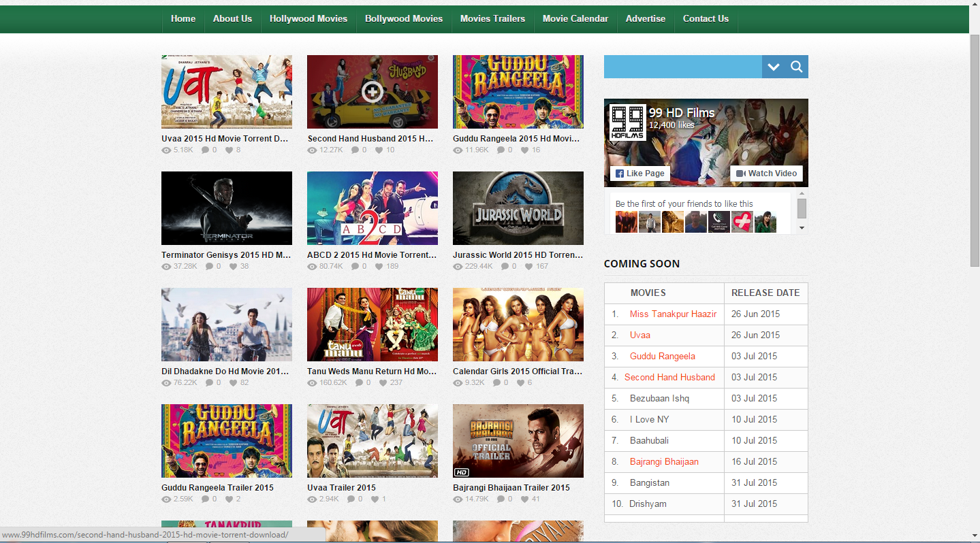Open the search category dropdown chevron
This screenshot has width=980, height=543.
coord(773,67)
